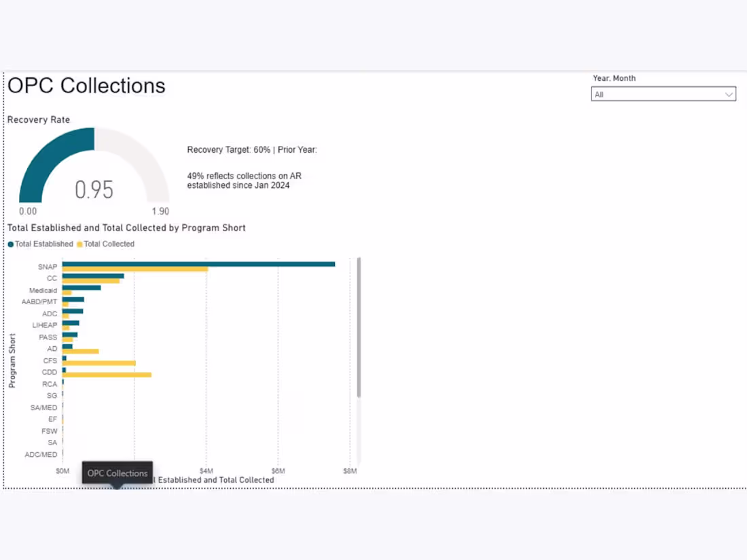Screen dimensions: 747x560
Task: Click the LIHEAP axis label
Action: click(44, 325)
